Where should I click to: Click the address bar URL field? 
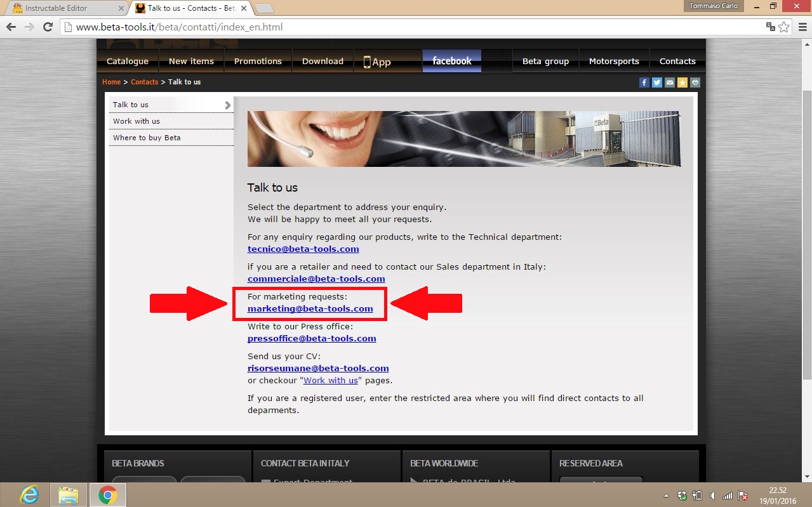[413, 27]
